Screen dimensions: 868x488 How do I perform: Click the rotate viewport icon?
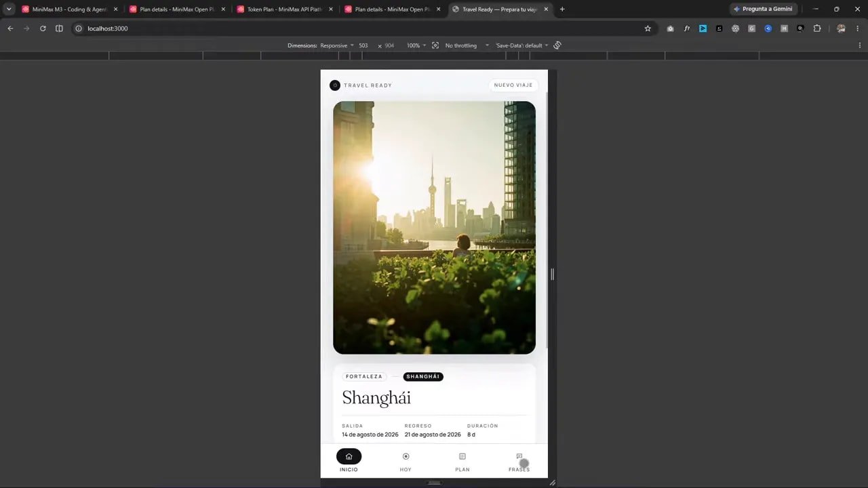point(557,45)
